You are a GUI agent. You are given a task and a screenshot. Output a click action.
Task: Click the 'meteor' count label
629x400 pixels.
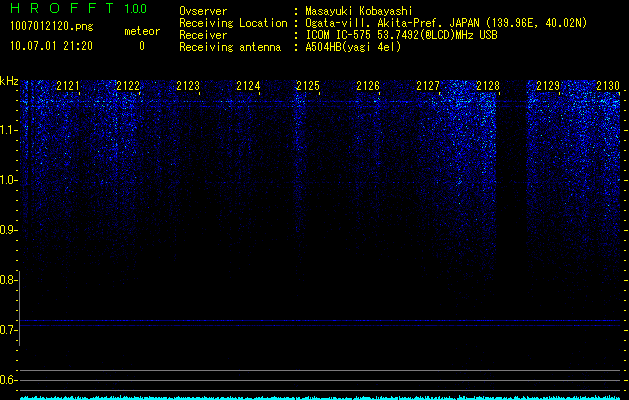pos(142,31)
